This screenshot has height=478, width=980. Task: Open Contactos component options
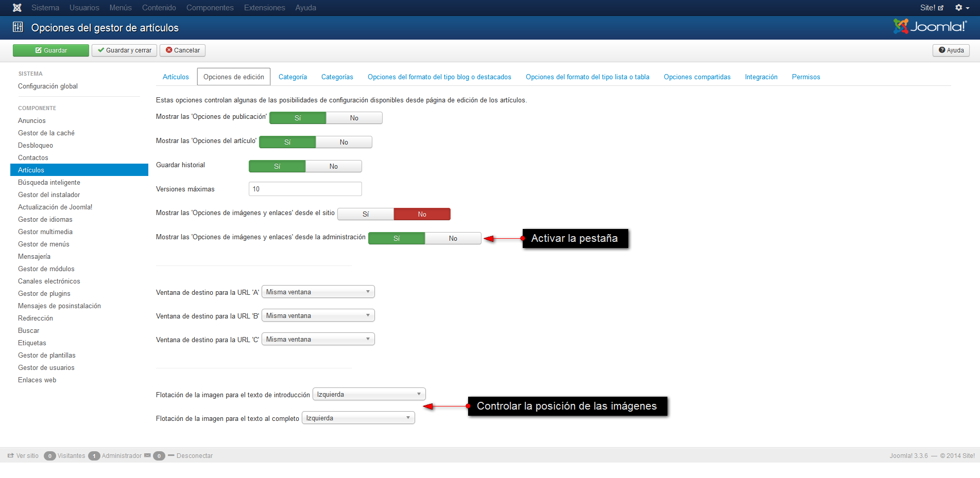[33, 158]
